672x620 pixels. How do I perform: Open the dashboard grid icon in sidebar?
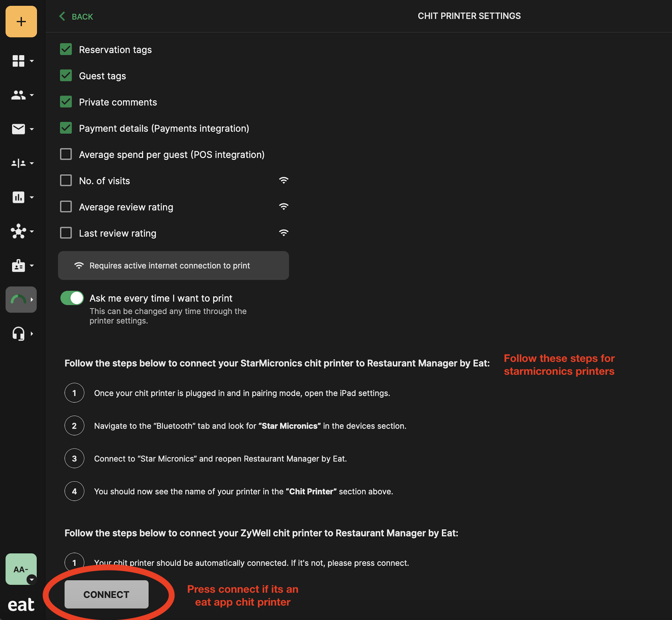[x=18, y=61]
